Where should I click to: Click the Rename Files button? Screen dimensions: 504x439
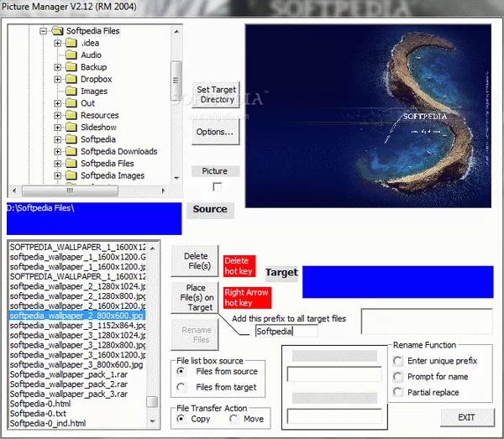(x=195, y=335)
